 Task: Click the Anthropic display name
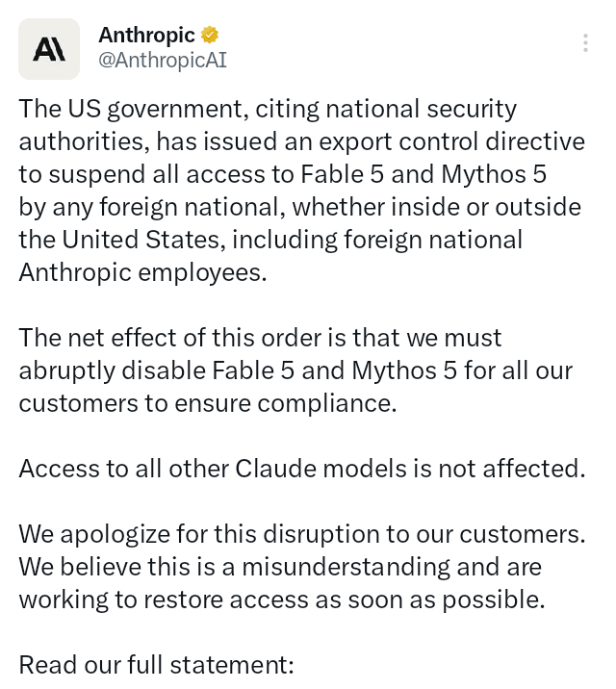[x=146, y=36]
